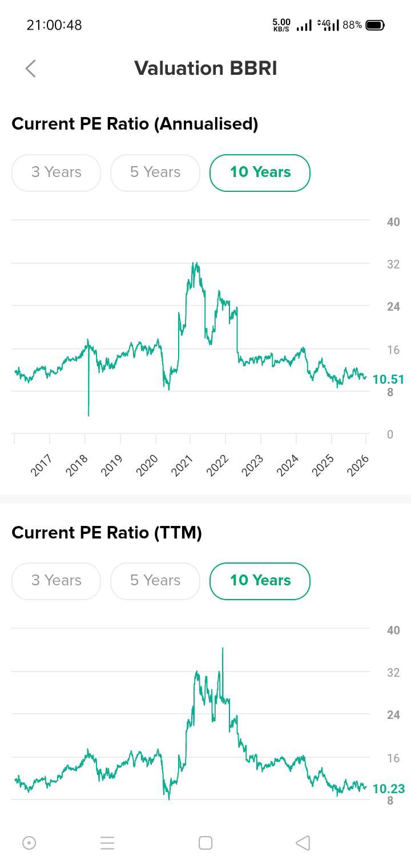Tap the back arrow icon

coord(31,69)
